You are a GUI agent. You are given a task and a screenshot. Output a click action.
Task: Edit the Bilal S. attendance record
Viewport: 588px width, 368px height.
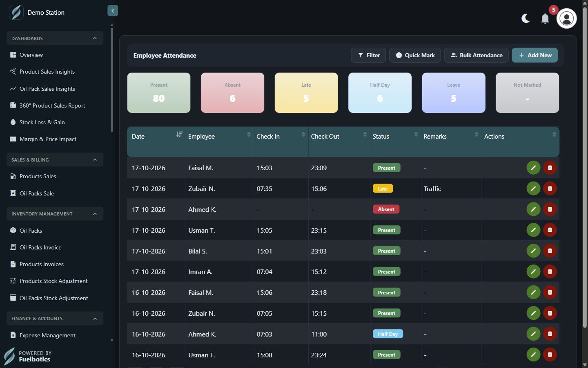tap(533, 251)
